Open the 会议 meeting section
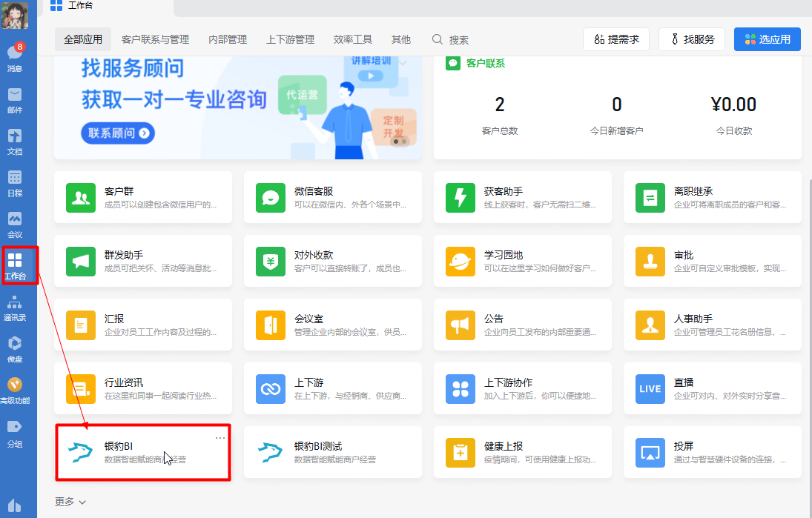The image size is (812, 518). (x=16, y=224)
